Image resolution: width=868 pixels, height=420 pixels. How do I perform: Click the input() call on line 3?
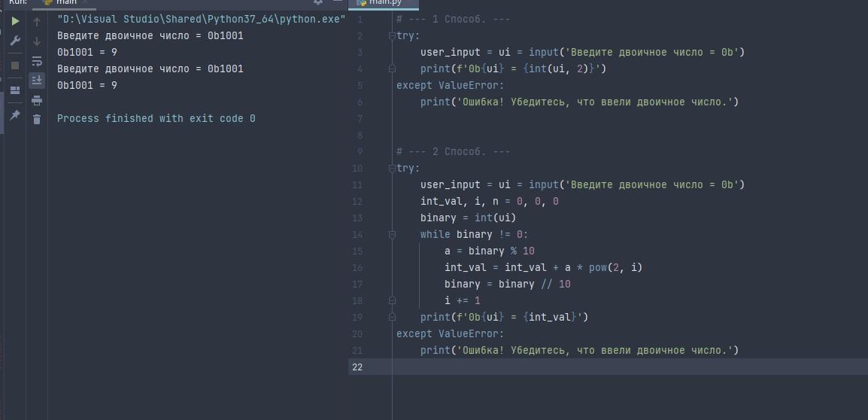pos(636,53)
